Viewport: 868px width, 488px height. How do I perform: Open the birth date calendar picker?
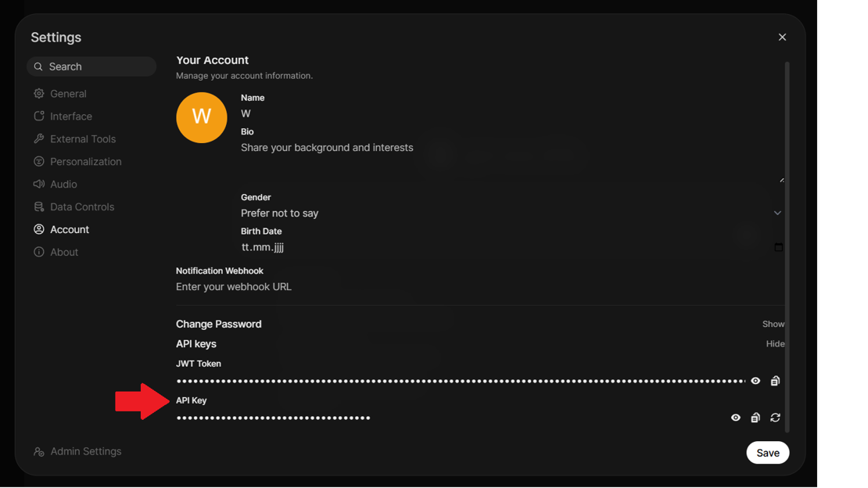[x=778, y=247]
